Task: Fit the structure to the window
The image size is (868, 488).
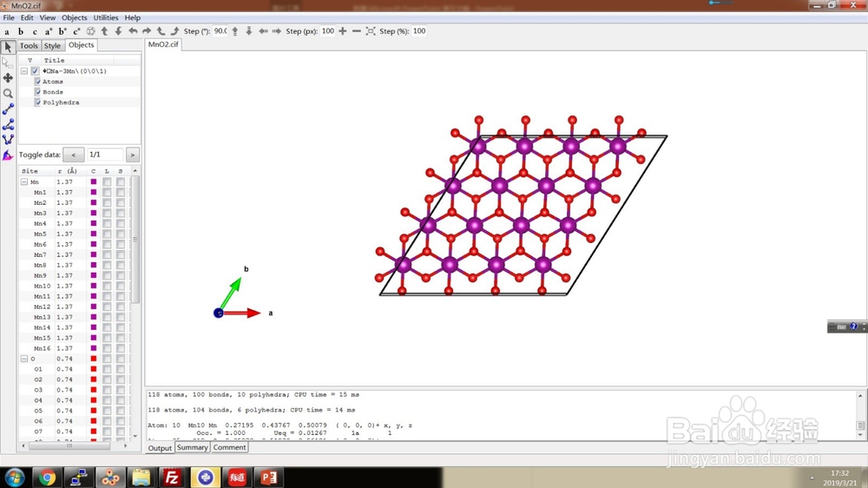Action: pyautogui.click(x=371, y=31)
